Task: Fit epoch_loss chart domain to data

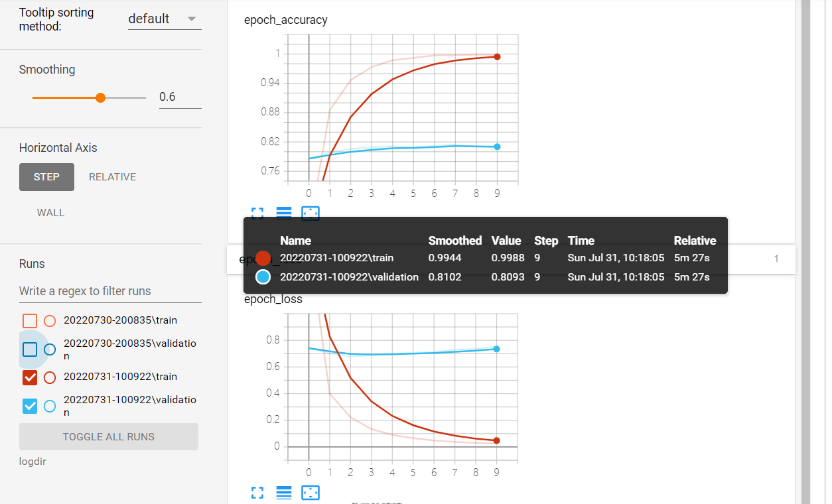Action: coord(311,493)
